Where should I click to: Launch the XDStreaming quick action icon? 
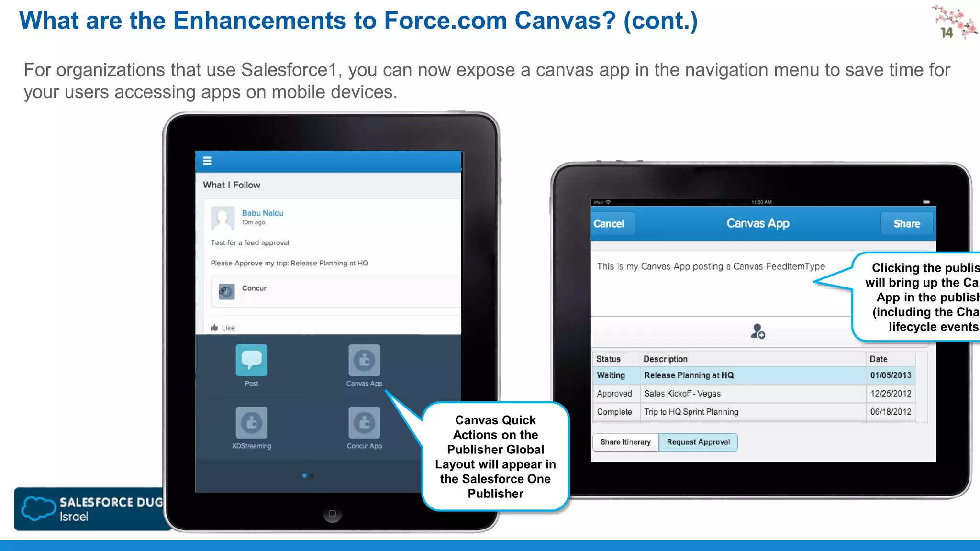click(x=252, y=423)
